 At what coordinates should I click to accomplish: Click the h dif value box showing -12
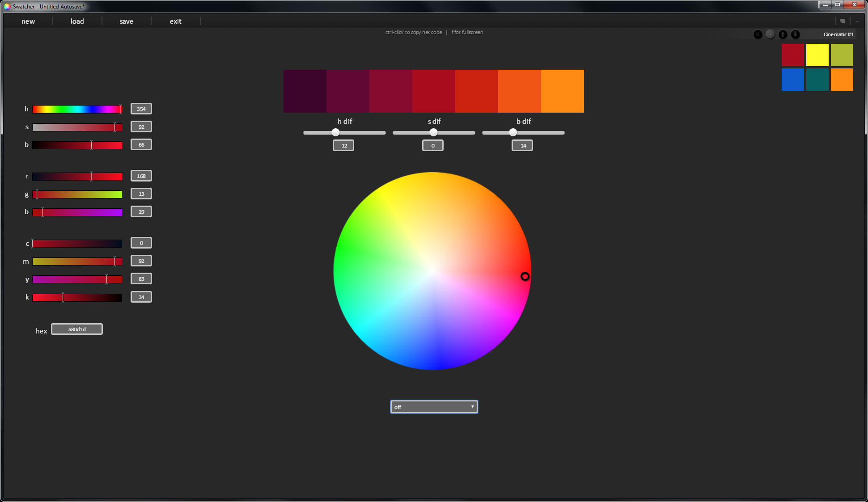(x=343, y=145)
